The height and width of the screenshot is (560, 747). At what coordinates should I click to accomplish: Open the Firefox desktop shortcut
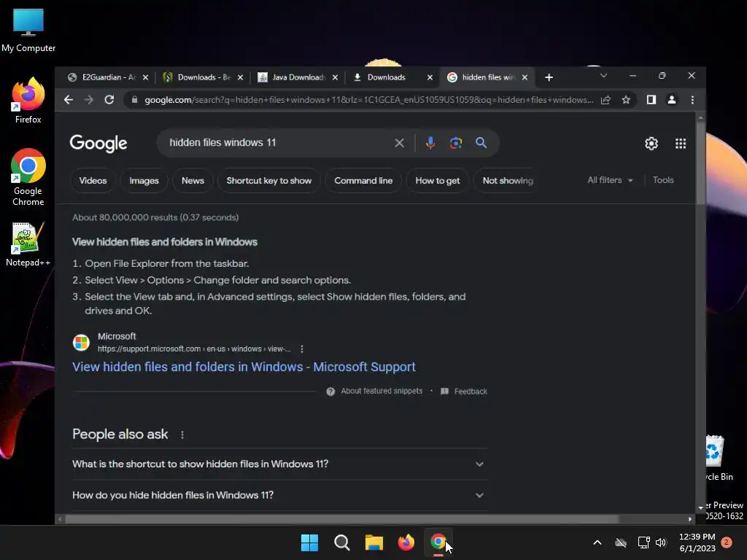tap(28, 101)
